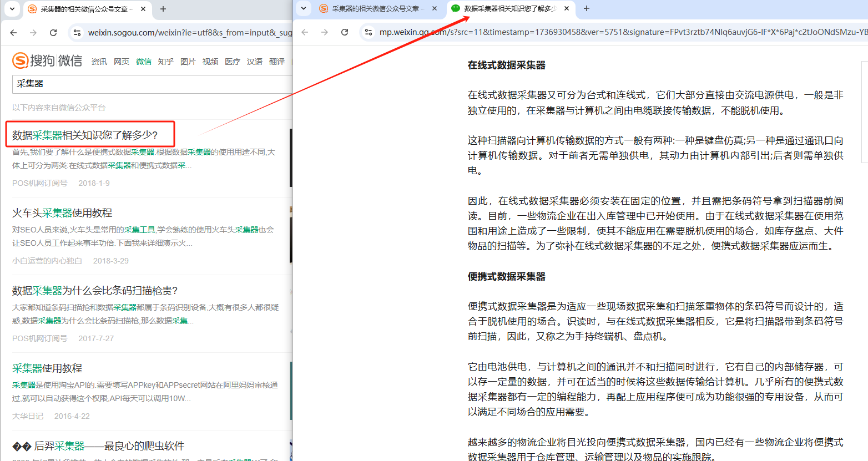The height and width of the screenshot is (461, 868).
Task: Click 小白运营的内心独白 account name
Action: (x=47, y=261)
